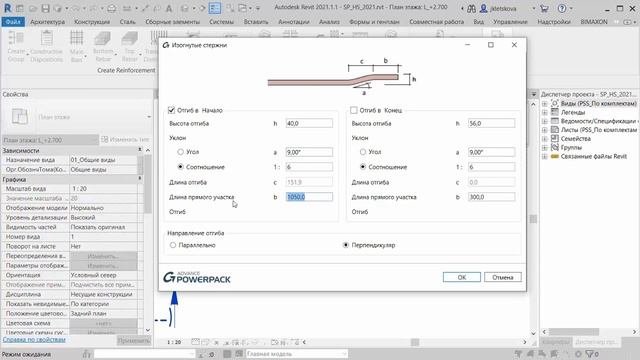The height and width of the screenshot is (360, 640).
Task: Click the Revit application logo button
Action: pos(7,8)
